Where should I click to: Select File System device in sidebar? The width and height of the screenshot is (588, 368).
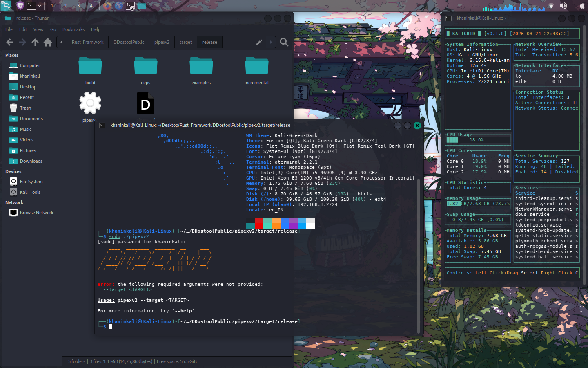click(x=31, y=182)
